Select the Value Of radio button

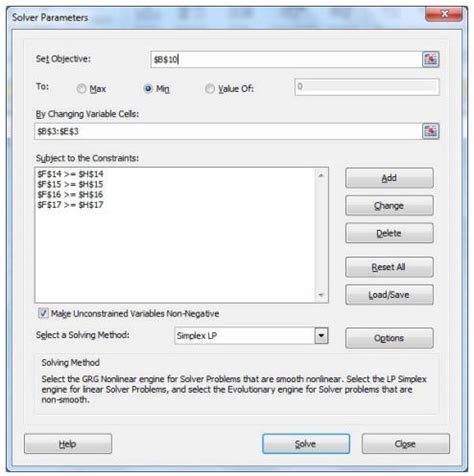[x=210, y=89]
